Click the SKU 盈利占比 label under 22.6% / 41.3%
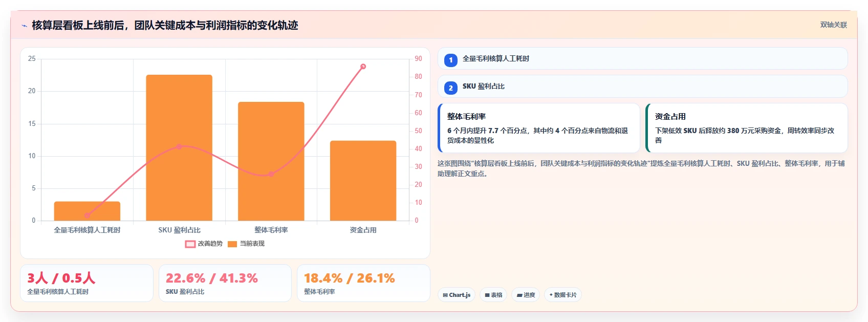The width and height of the screenshot is (868, 322). (x=185, y=292)
